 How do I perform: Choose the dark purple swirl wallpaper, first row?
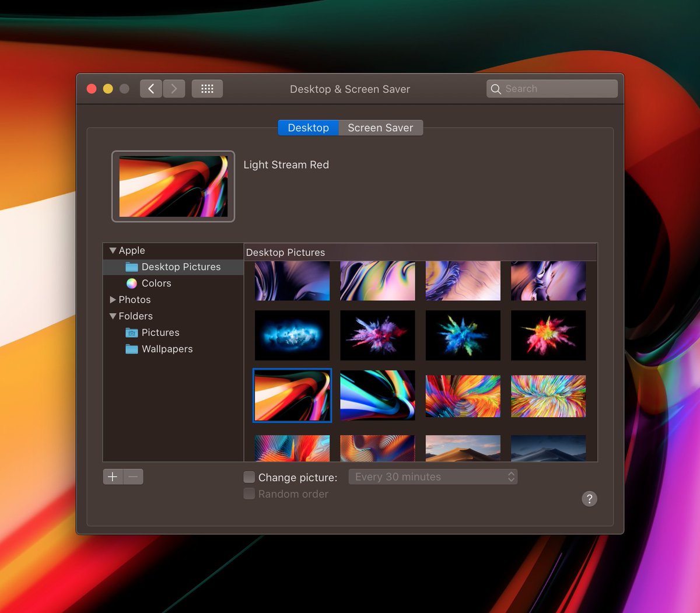[x=292, y=281]
